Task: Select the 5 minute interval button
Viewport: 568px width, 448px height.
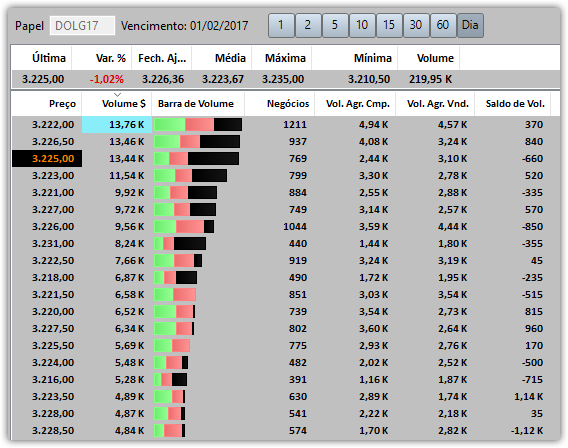Action: 335,25
